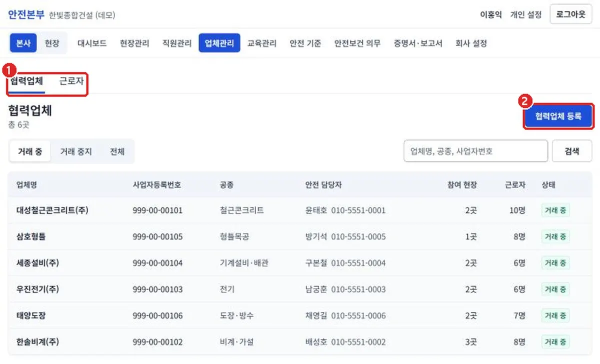Image resolution: width=600 pixels, height=364 pixels.
Task: Click the 도장·방수 trade cell
Action: [x=236, y=316]
